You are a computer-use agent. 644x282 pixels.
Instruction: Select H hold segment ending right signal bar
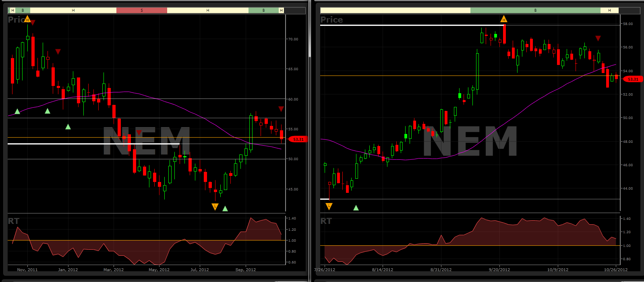click(609, 10)
